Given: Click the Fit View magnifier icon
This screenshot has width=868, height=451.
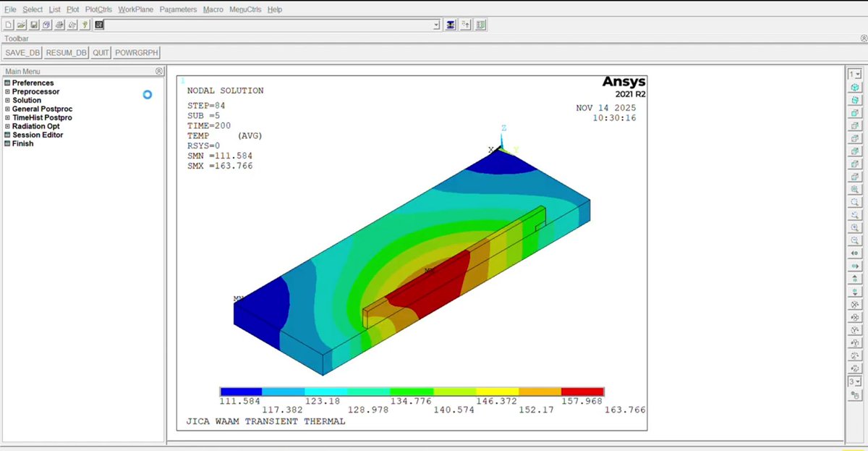Looking at the screenshot, I should click(x=855, y=189).
